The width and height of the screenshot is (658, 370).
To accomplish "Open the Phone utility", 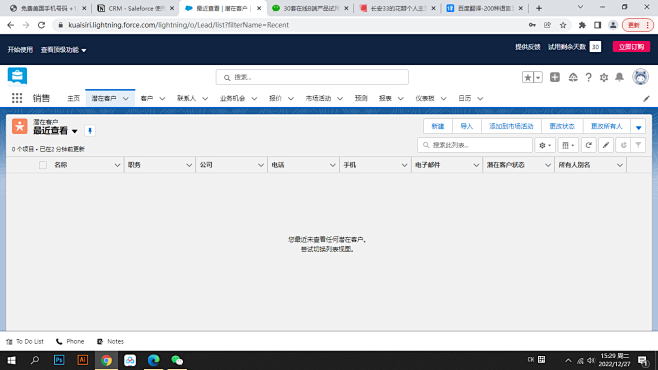I will pyautogui.click(x=70, y=341).
